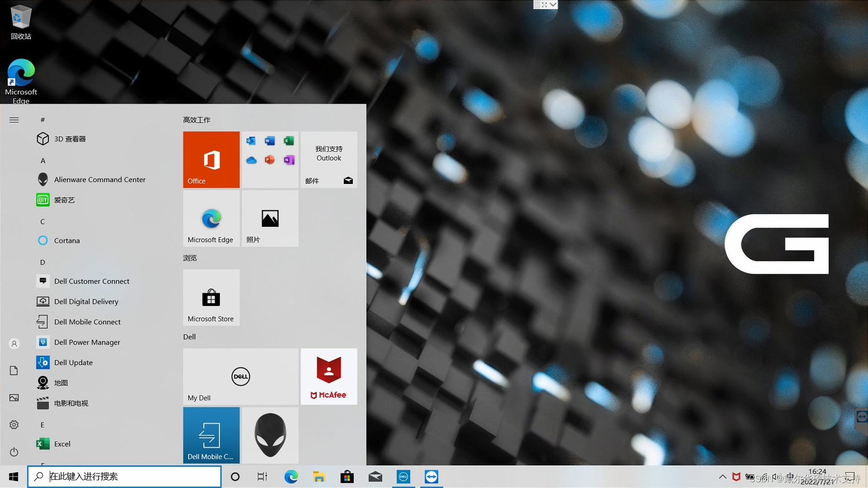The image size is (868, 488).
Task: Click the Office tile
Action: coord(211,159)
